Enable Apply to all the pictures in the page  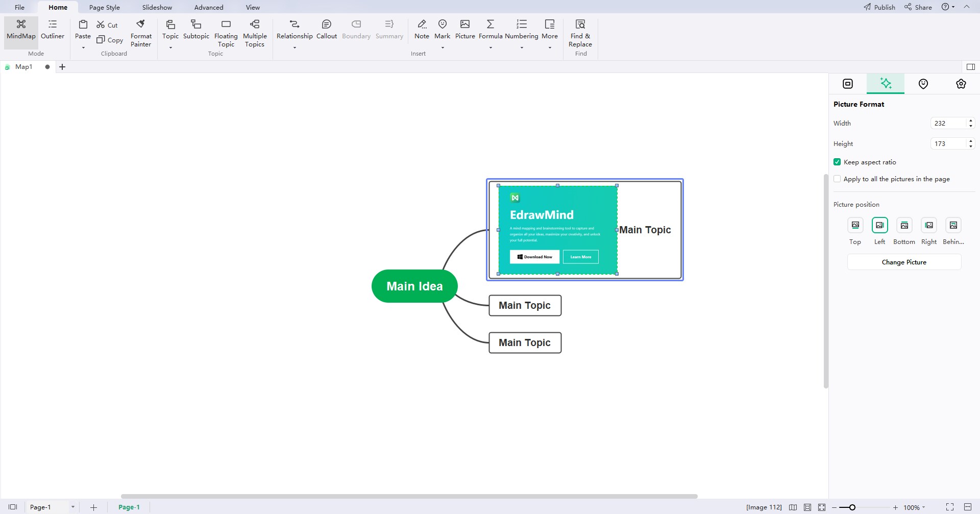pyautogui.click(x=837, y=179)
